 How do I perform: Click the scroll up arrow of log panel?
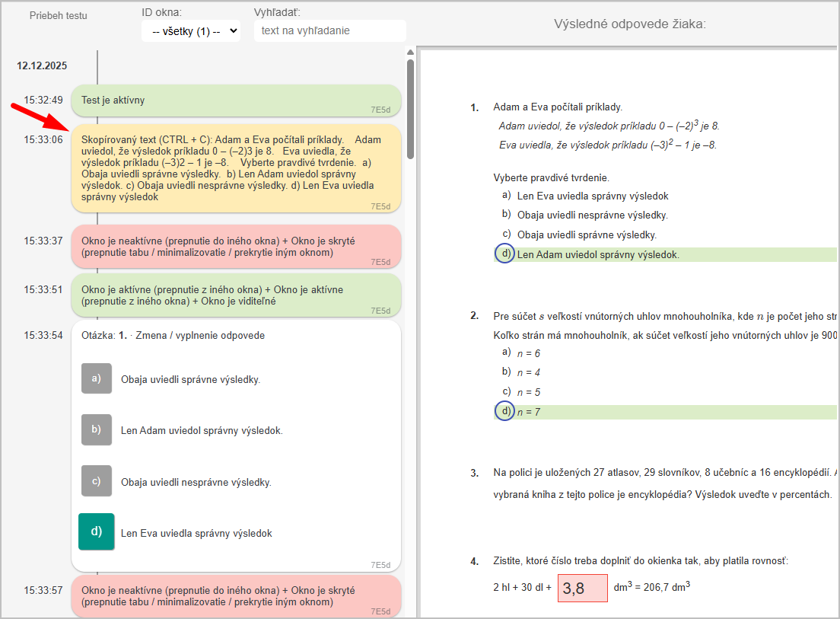(x=411, y=53)
